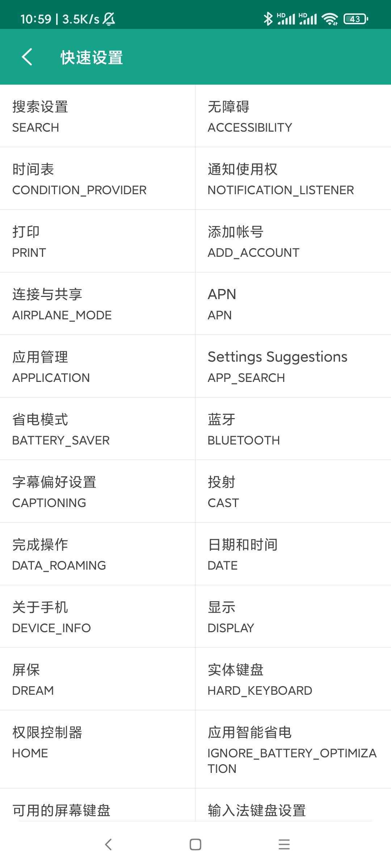This screenshot has height=868, width=391.
Task: Select the CONDITION_PROVIDER entry
Action: pyautogui.click(x=97, y=179)
